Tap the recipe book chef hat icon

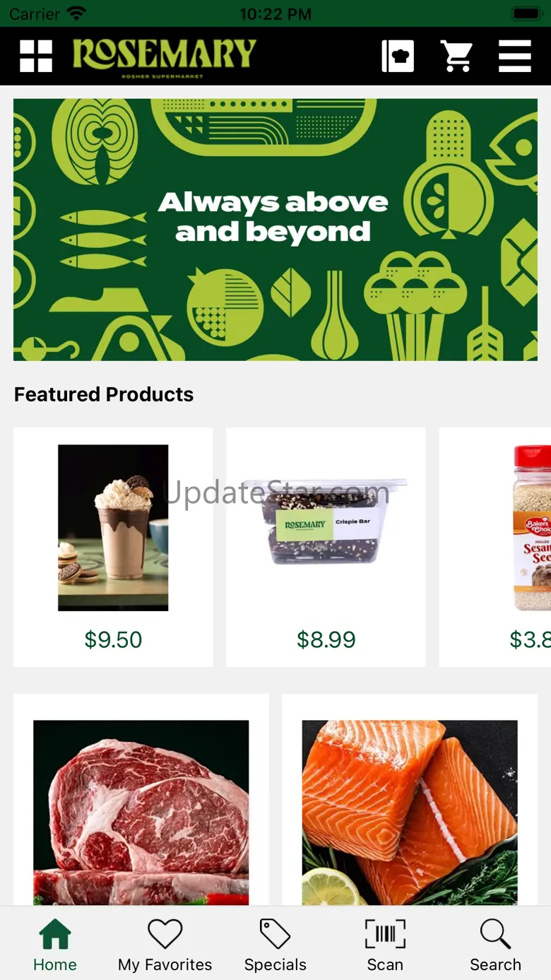pyautogui.click(x=398, y=56)
